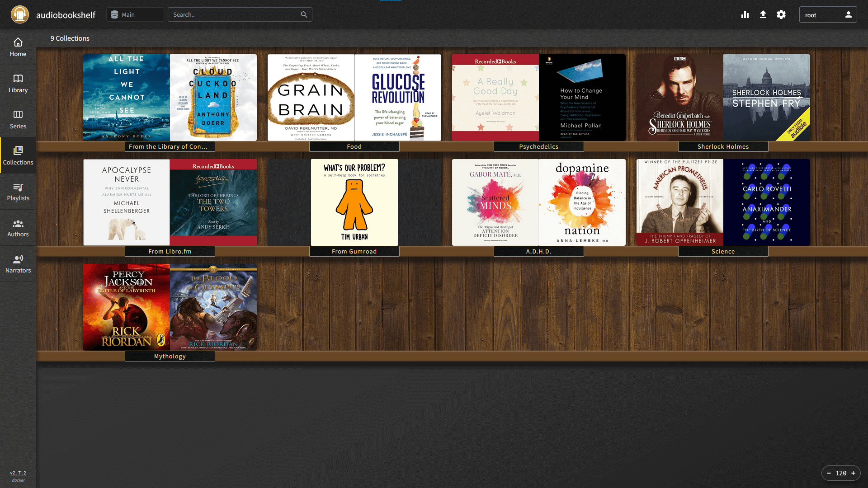Click Benedict Cumberbatch Sherlock Holmes cover
This screenshot has height=488, width=868.
pos(680,98)
